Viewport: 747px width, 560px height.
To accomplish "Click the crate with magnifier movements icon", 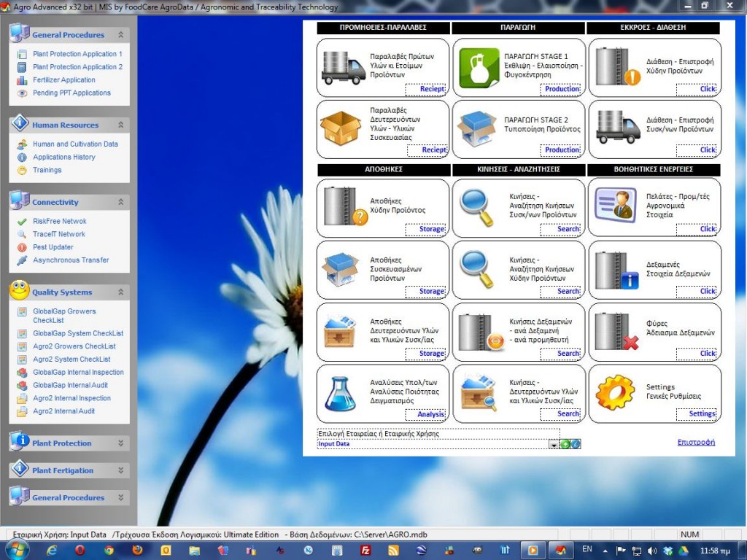I will pos(479,393).
